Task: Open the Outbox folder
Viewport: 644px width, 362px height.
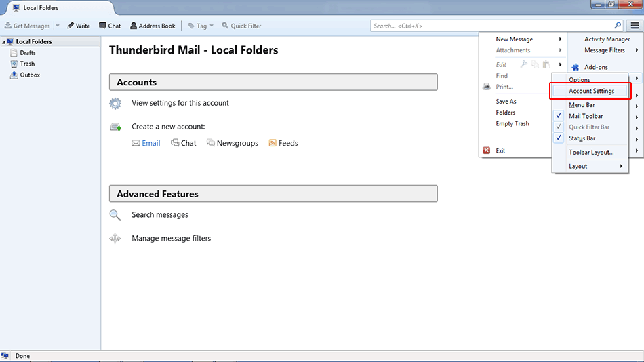Action: coord(30,75)
